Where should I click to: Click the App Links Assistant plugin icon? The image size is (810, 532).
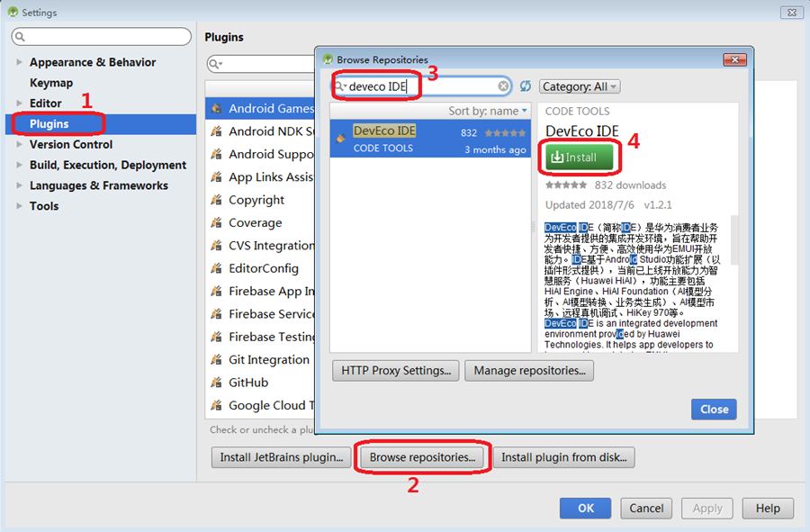[216, 177]
